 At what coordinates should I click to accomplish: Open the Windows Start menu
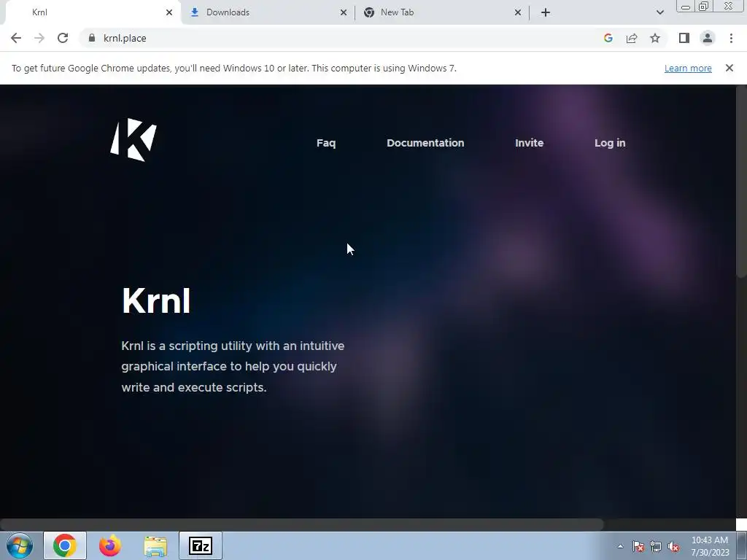(19, 545)
